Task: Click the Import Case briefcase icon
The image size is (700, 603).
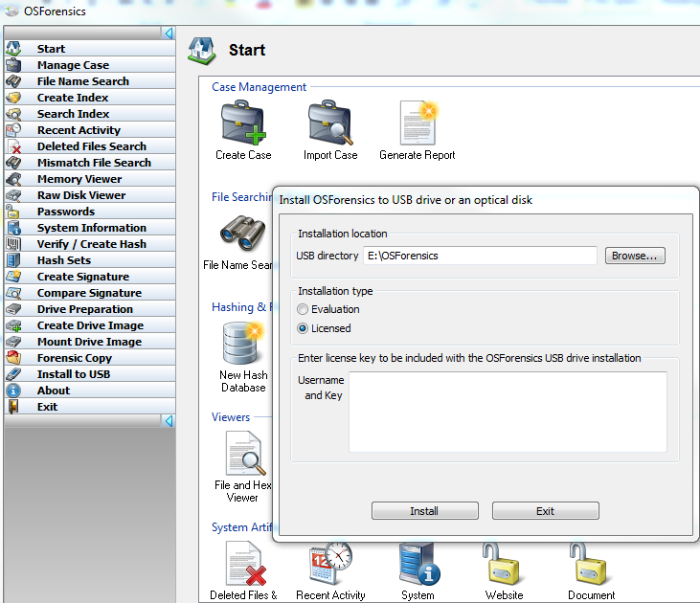Action: point(330,123)
